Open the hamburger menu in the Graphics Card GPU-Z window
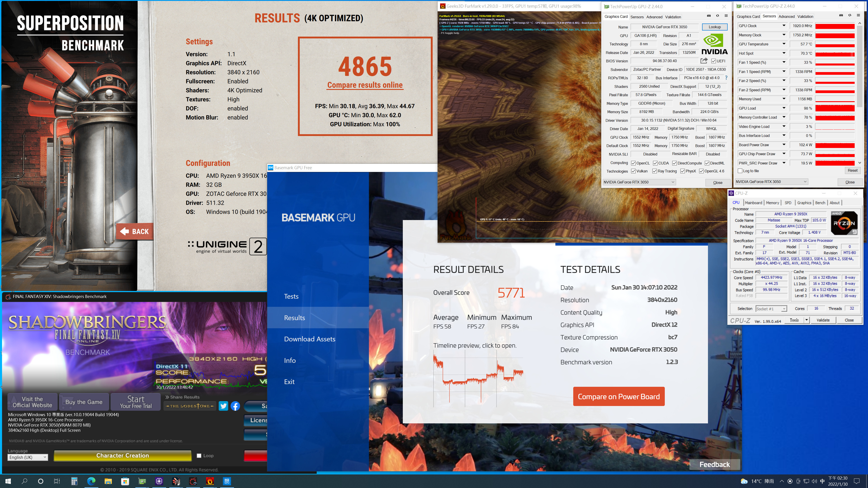 (x=726, y=16)
